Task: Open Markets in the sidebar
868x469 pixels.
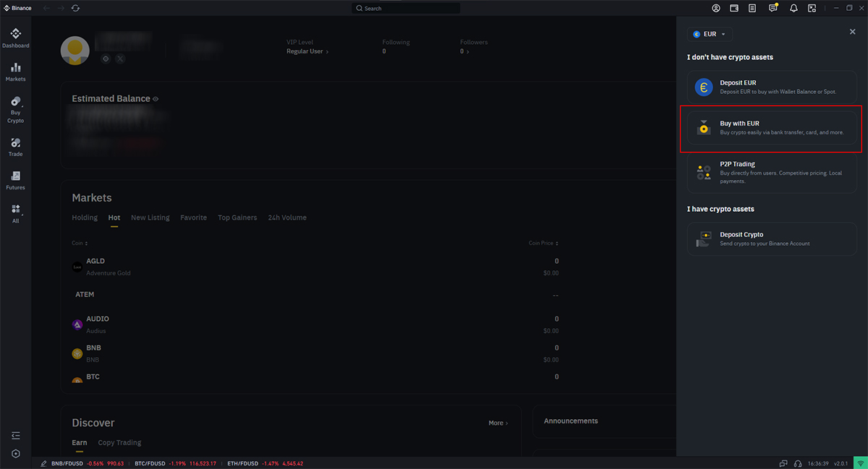Action: [x=15, y=72]
